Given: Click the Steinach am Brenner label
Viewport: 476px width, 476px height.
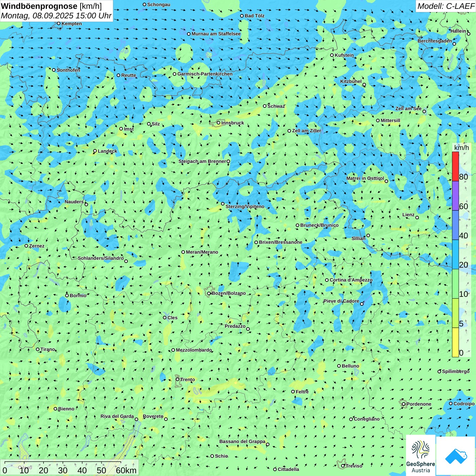Looking at the screenshot, I should [x=202, y=161].
